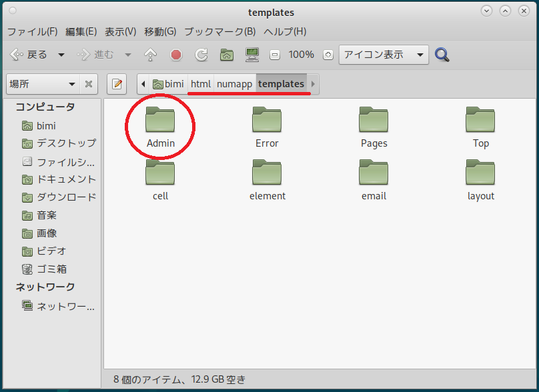
Task: Go to the home folder icon
Action: 227,55
